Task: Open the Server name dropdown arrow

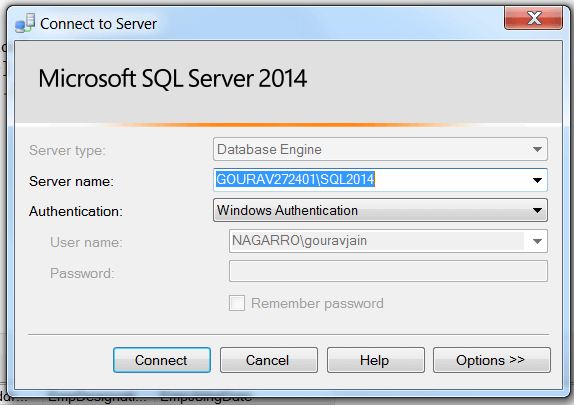Action: coord(537,180)
